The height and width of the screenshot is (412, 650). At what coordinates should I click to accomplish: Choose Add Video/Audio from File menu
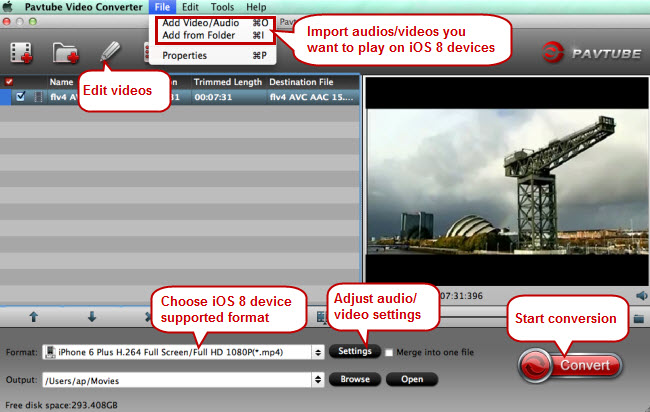(215, 23)
